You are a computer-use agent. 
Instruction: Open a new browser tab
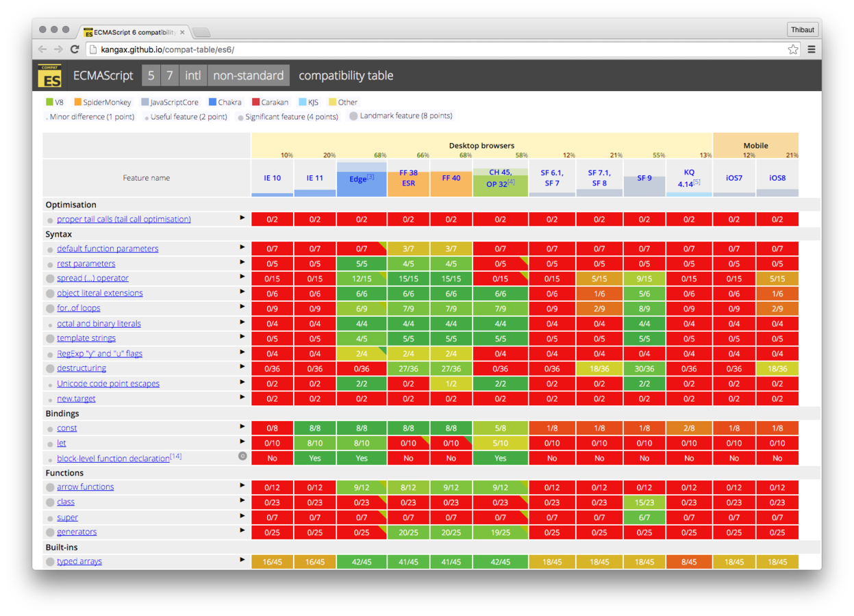tap(201, 32)
